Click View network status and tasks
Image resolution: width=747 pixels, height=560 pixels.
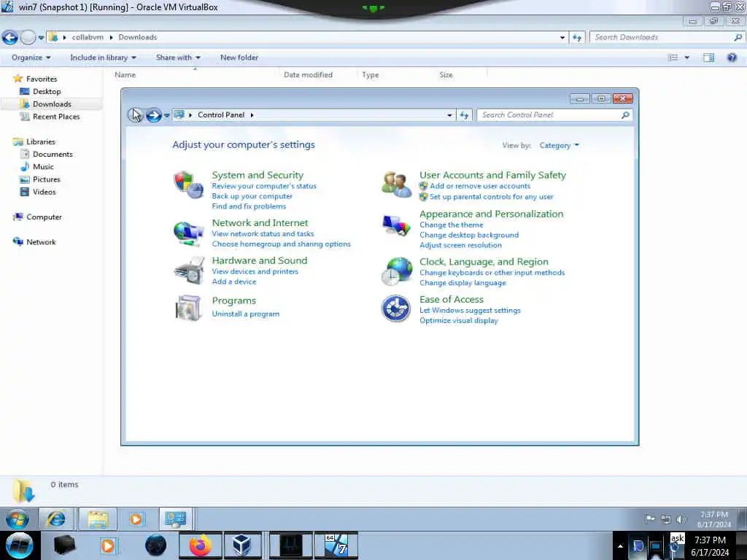[263, 234]
